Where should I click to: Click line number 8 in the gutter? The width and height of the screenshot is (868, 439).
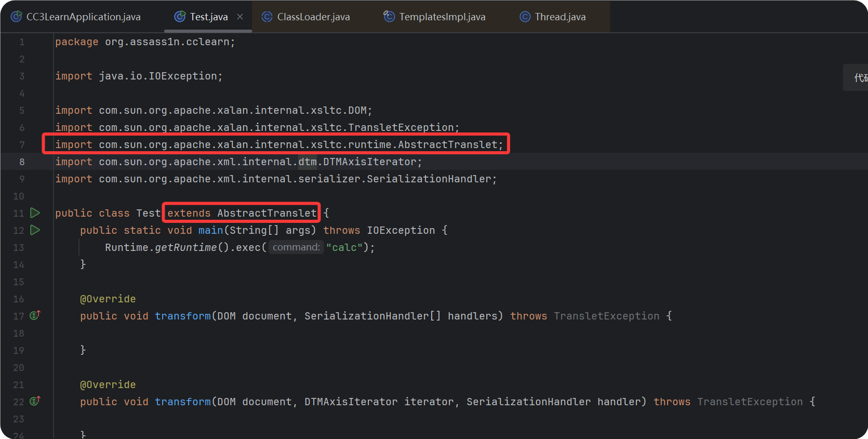coord(22,162)
